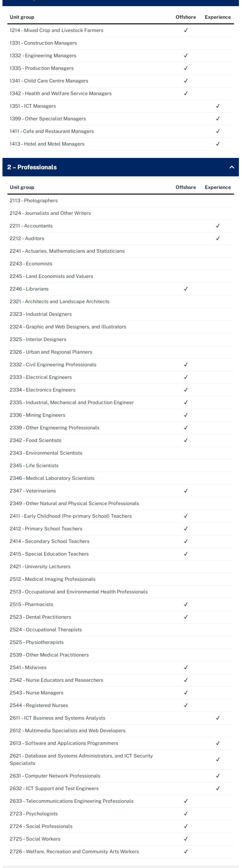Click Experience tick for Cafe and Restaurant Managers

218,131
